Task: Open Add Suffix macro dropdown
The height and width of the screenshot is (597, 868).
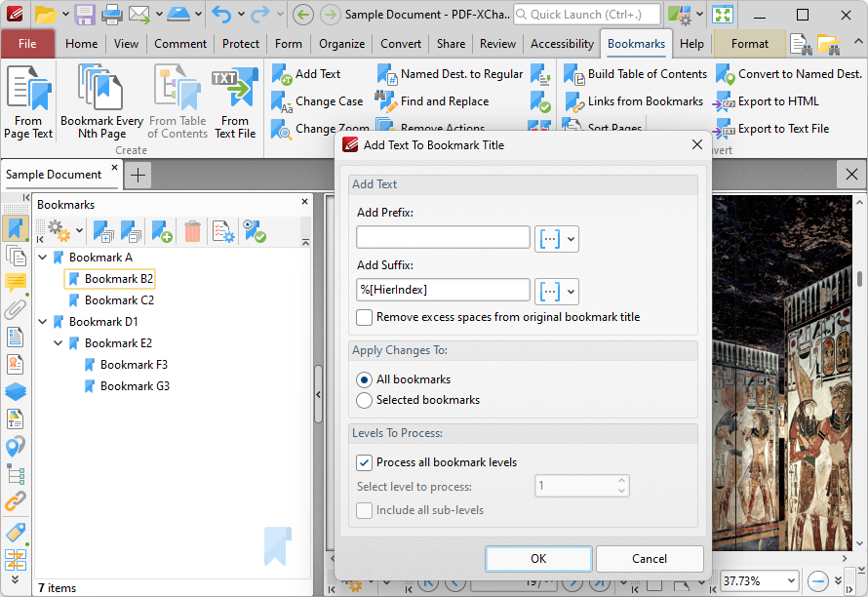Action: (x=556, y=292)
